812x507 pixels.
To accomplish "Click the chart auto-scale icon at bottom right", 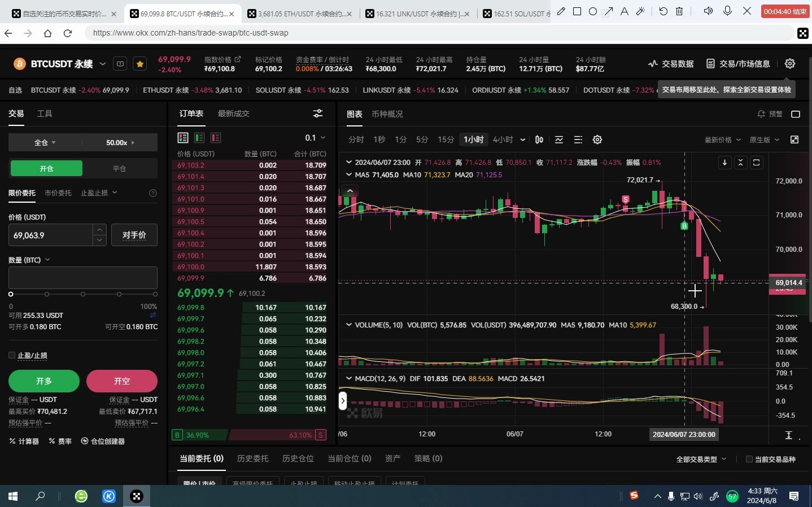I will pos(789,435).
